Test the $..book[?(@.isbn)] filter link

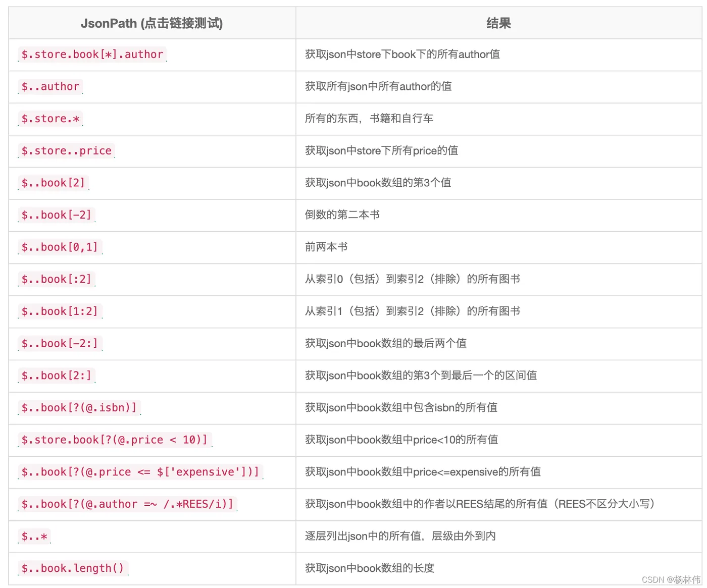[x=79, y=408]
